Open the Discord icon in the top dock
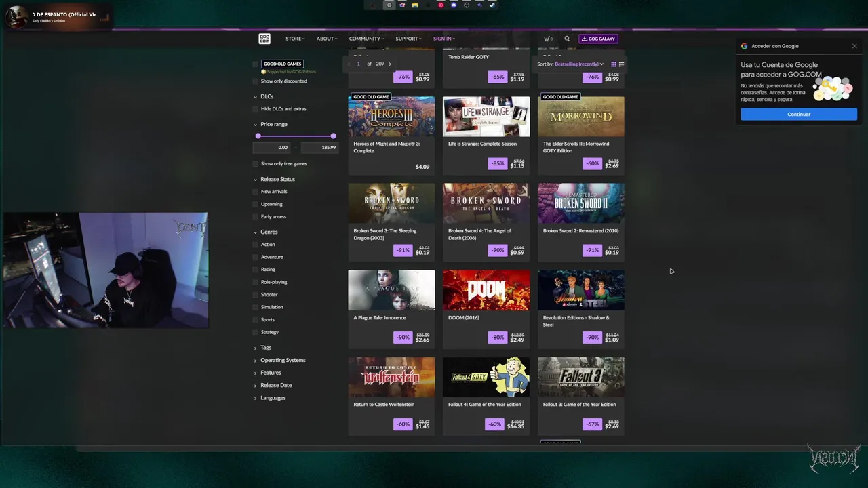Image resolution: width=868 pixels, height=488 pixels. point(454,5)
